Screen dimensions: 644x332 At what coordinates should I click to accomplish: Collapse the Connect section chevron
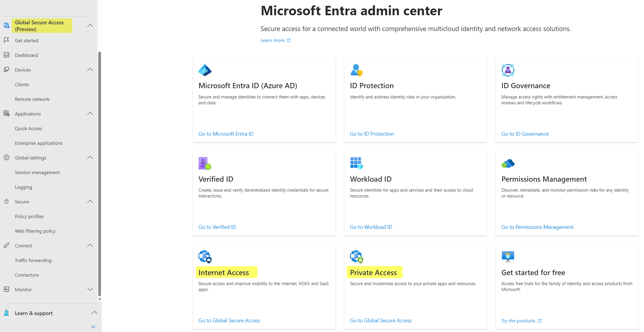pos(90,245)
